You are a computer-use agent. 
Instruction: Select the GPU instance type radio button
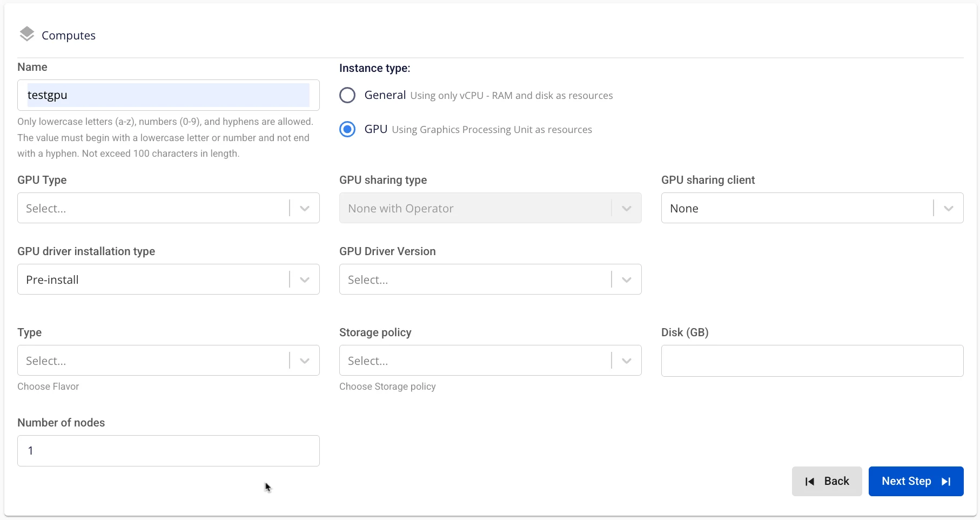(347, 129)
